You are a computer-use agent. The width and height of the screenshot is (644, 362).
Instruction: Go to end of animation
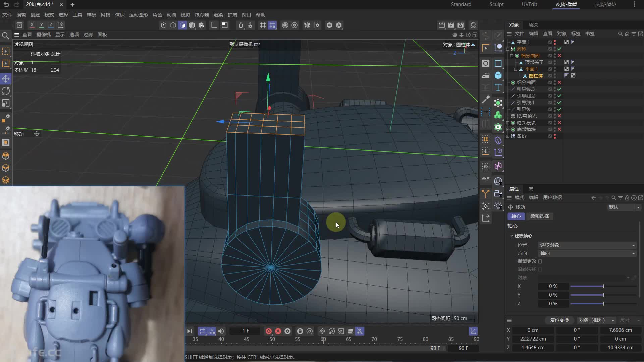pos(190,331)
